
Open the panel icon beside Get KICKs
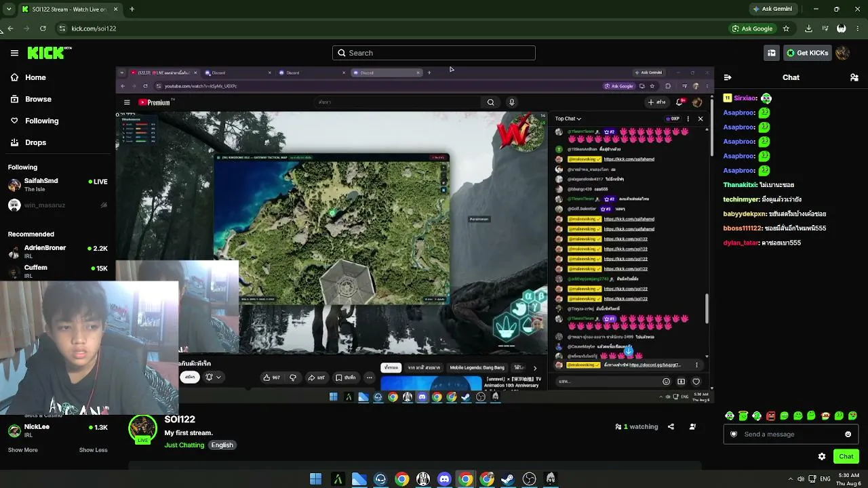[772, 53]
